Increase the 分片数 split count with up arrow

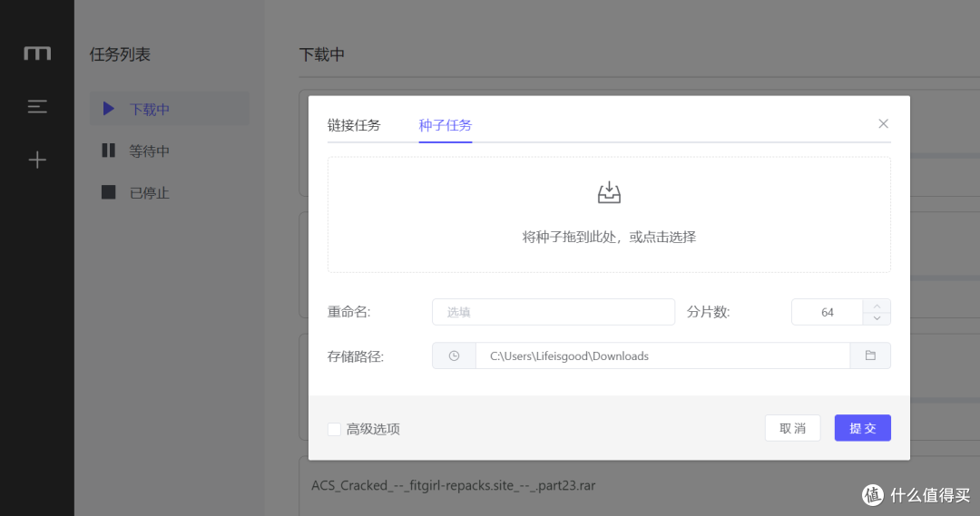coord(877,306)
